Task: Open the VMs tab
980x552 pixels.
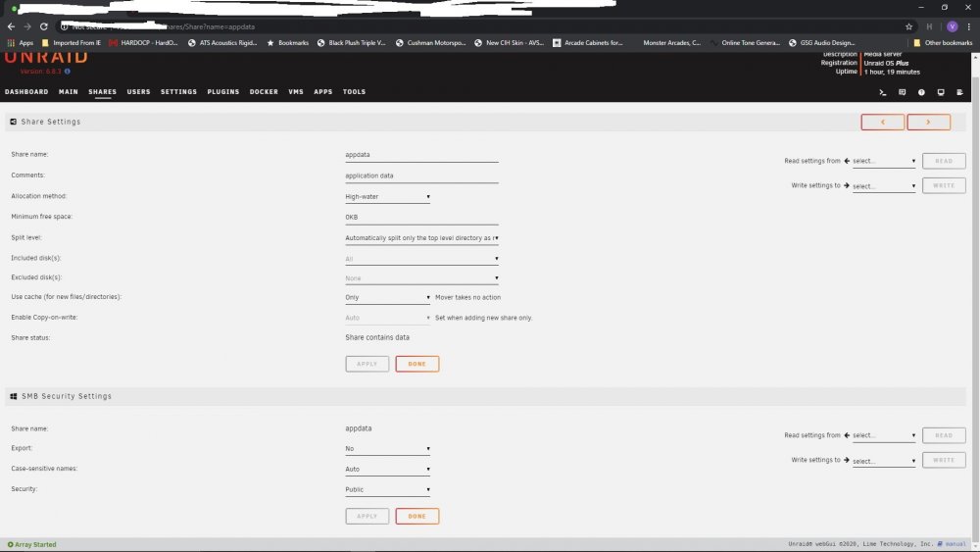Action: coord(296,92)
